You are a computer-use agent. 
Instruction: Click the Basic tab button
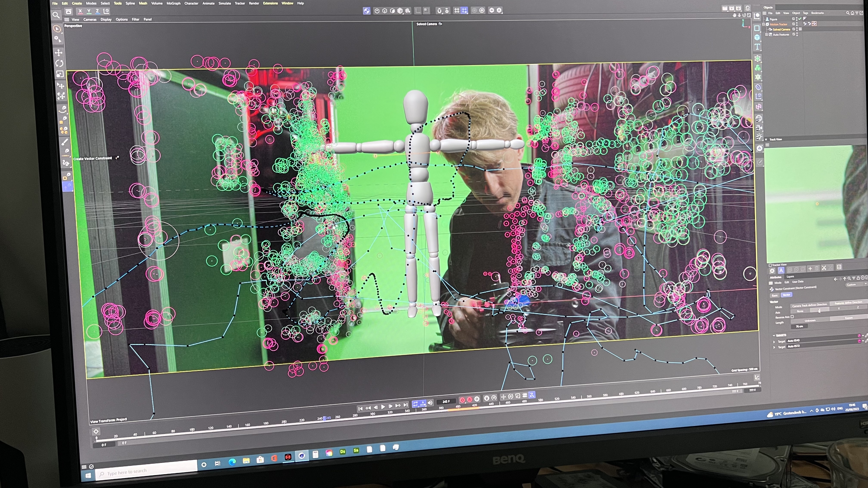[775, 295]
